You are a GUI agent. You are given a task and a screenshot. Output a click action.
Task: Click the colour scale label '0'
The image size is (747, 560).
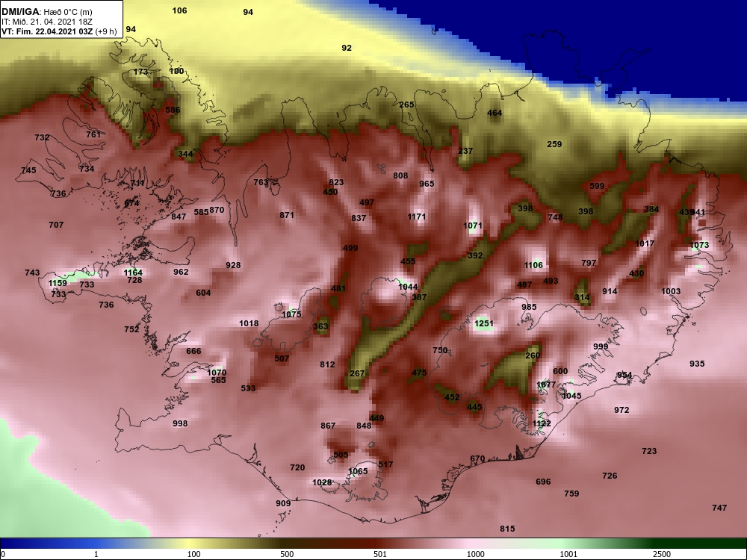tap(2, 554)
